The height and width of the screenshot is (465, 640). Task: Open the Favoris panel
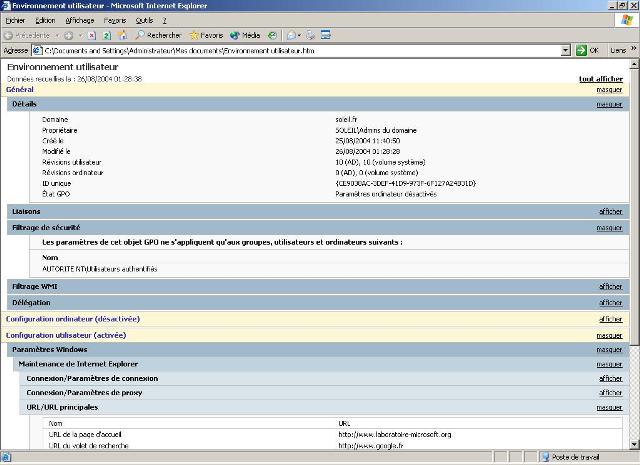tap(206, 35)
